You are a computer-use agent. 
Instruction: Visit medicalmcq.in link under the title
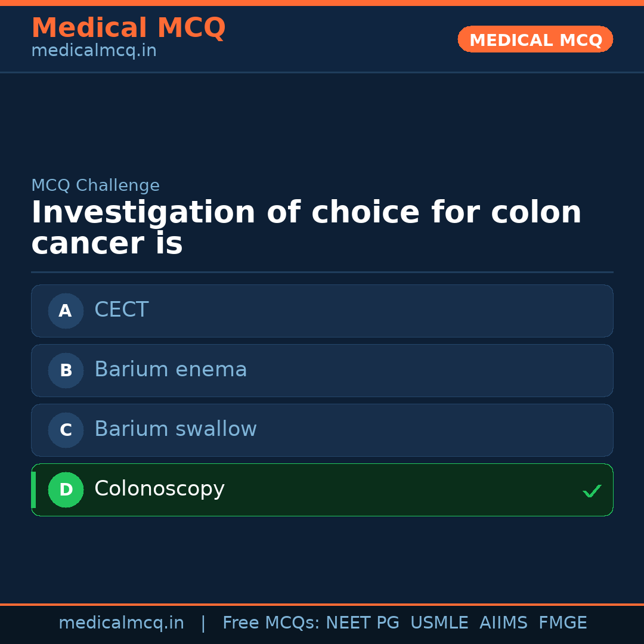[94, 51]
